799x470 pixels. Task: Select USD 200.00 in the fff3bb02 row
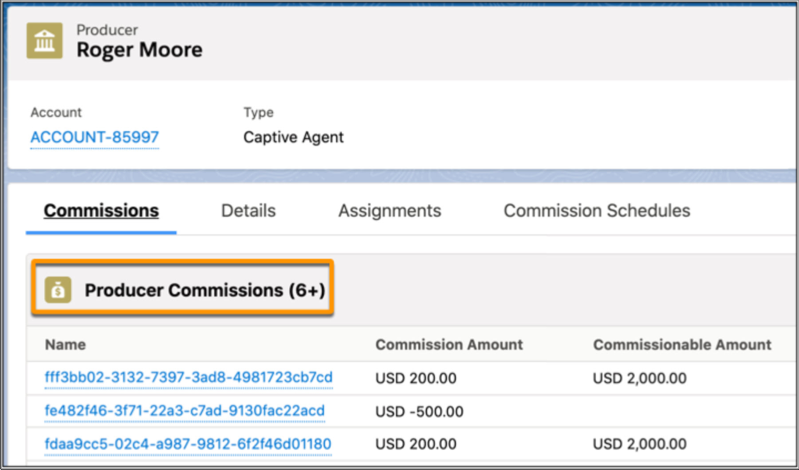(416, 378)
